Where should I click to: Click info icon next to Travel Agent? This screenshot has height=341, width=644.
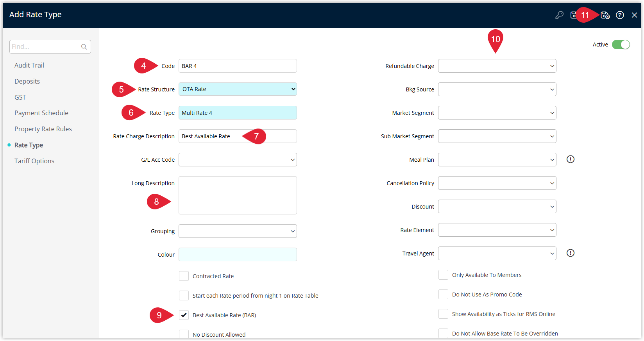point(571,253)
